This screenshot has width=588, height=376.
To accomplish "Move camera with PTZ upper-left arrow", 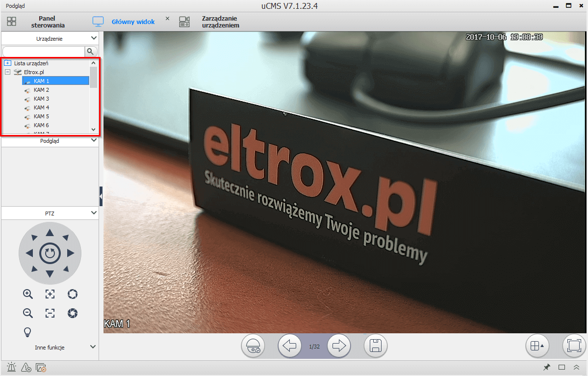I will [34, 238].
